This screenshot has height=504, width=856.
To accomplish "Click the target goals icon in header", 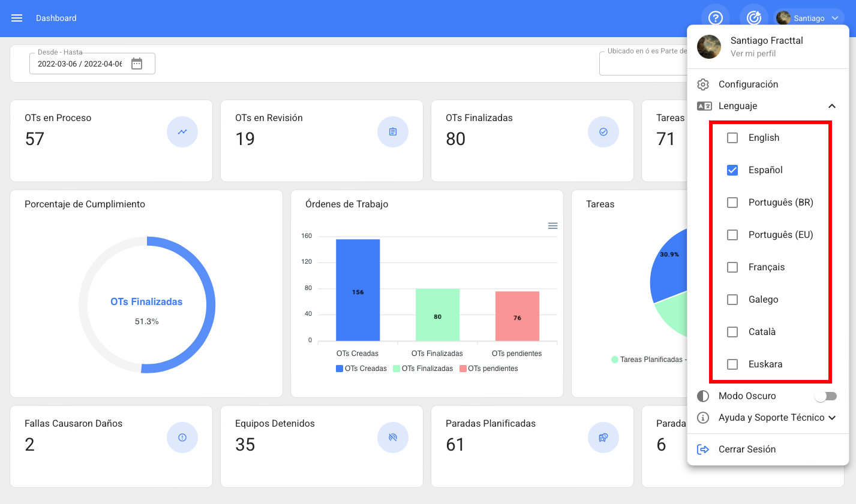I will (754, 18).
